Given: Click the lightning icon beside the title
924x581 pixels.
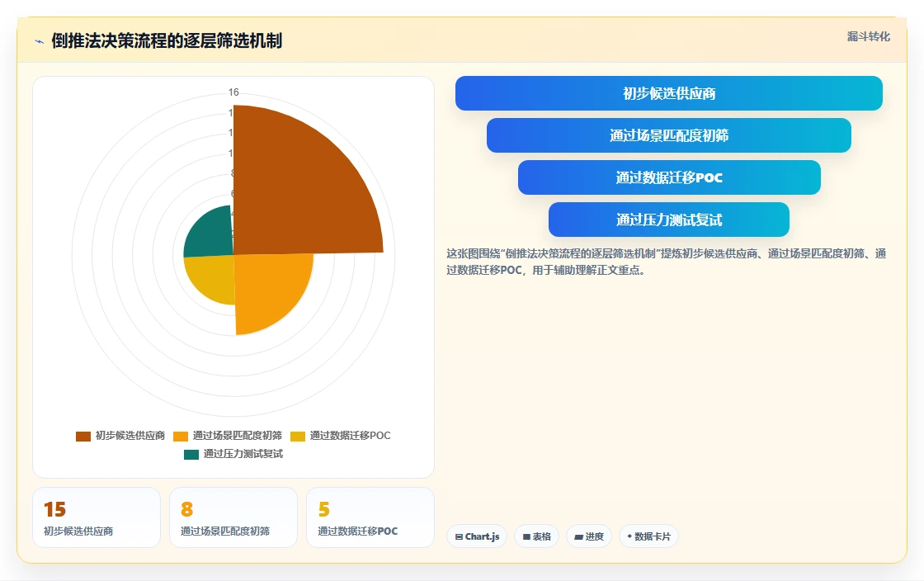Looking at the screenshot, I should 40,41.
